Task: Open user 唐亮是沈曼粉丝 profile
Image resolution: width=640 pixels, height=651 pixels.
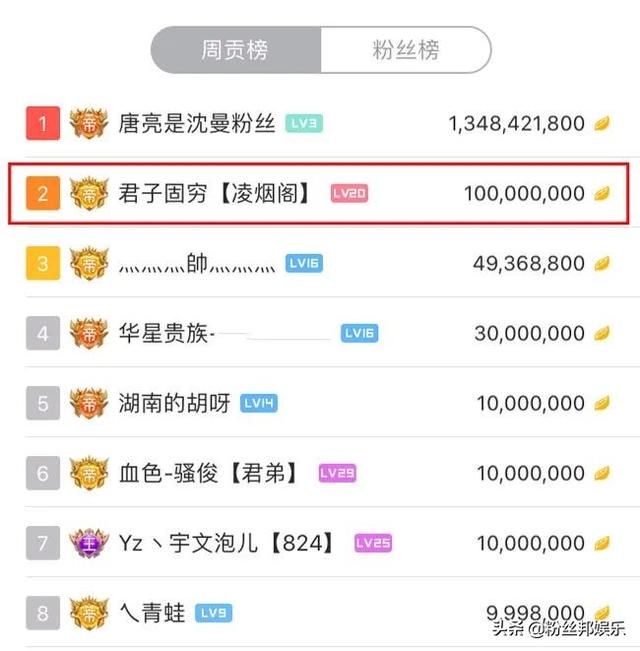Action: (197, 123)
